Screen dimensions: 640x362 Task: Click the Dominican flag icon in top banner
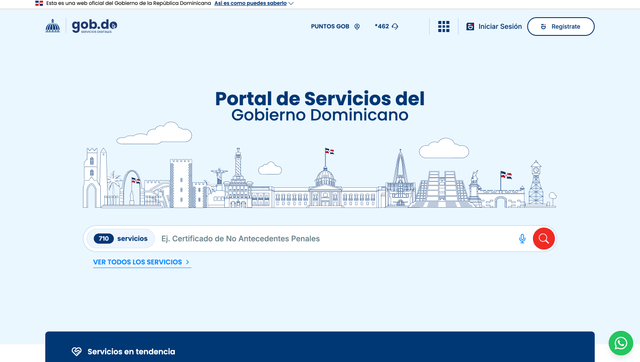[x=39, y=3]
